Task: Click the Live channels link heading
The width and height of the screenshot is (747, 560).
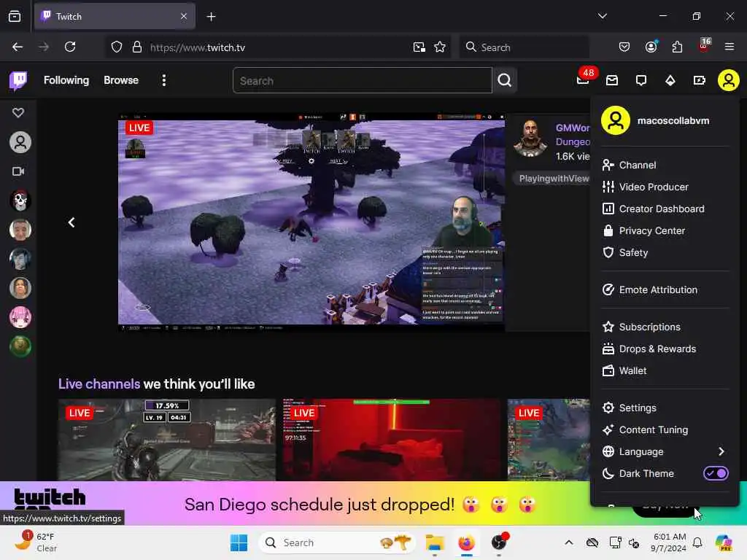Action: 99,384
